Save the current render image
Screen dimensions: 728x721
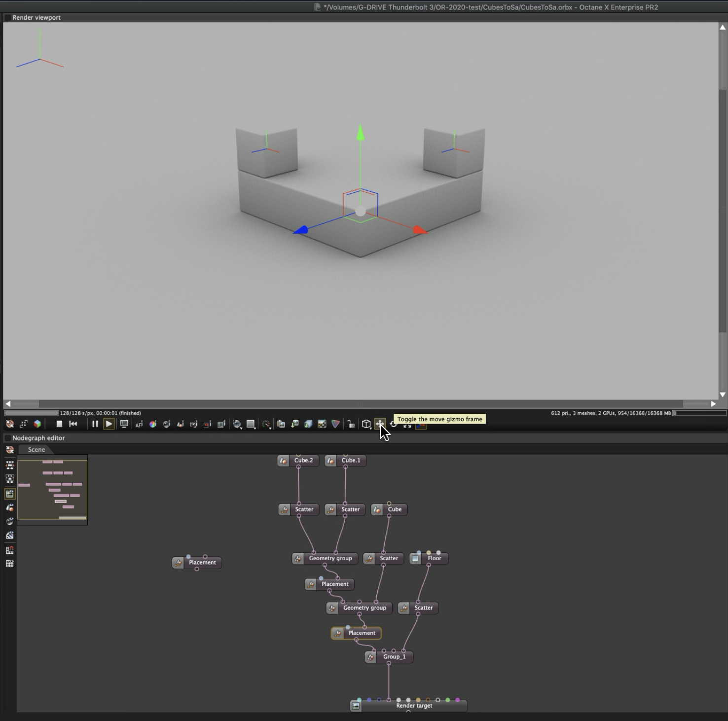point(295,424)
